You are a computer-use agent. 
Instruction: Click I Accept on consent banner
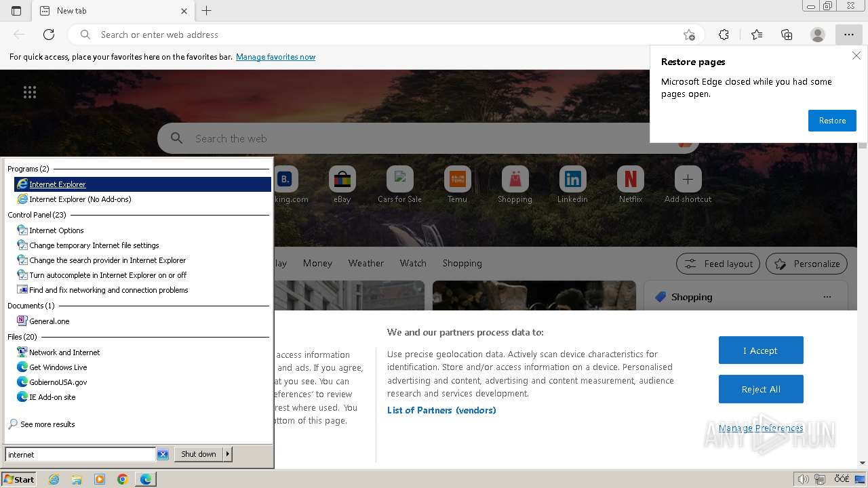[761, 350]
